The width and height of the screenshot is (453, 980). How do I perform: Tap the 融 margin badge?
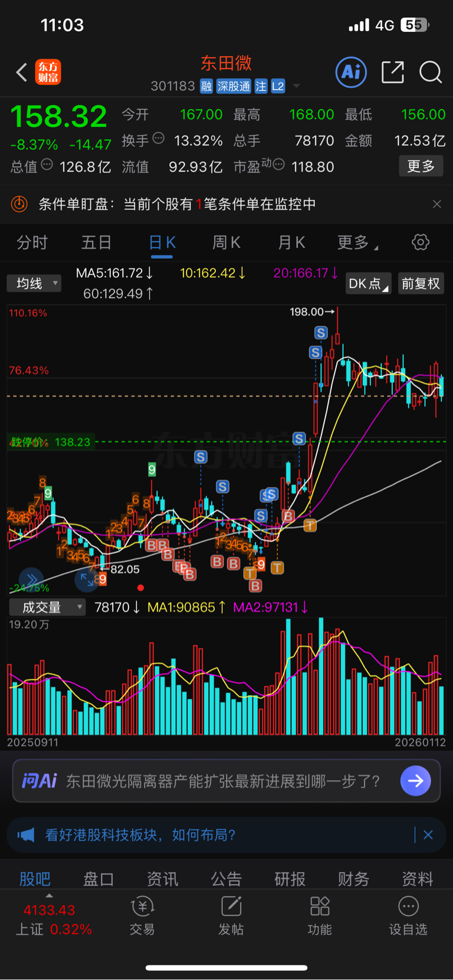pyautogui.click(x=206, y=87)
